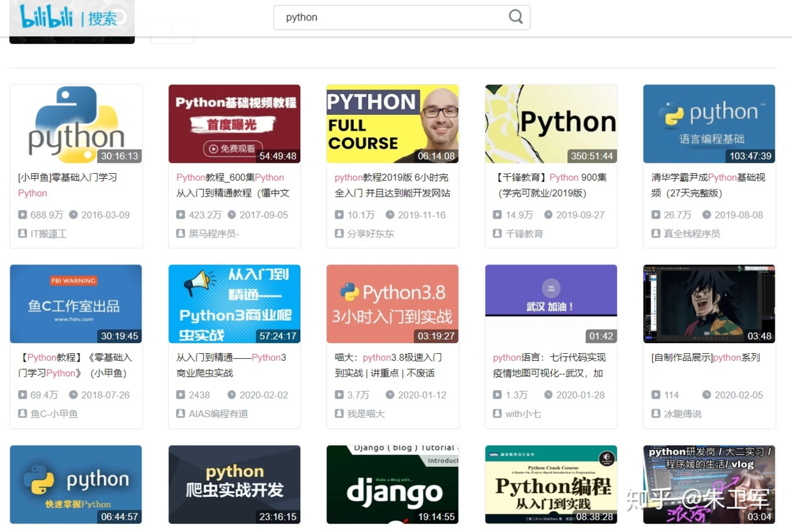Click play count icon next to 26.7万
Image resolution: width=792 pixels, height=532 pixels.
[656, 215]
